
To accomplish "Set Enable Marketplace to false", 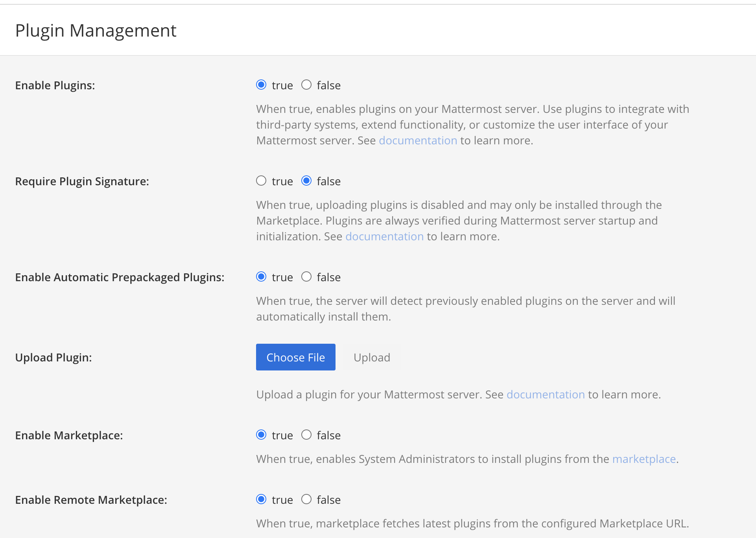I will (306, 435).
